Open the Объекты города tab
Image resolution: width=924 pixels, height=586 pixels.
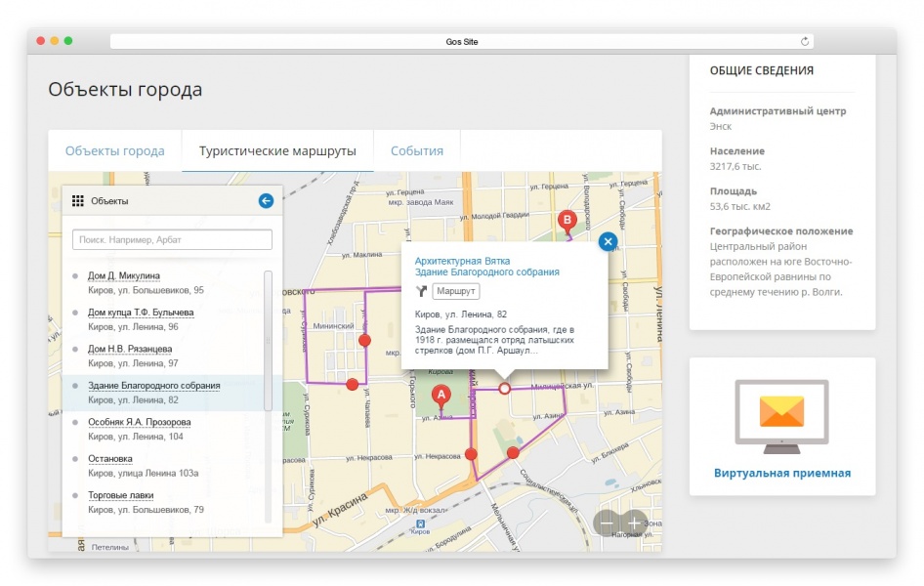pyautogui.click(x=114, y=151)
